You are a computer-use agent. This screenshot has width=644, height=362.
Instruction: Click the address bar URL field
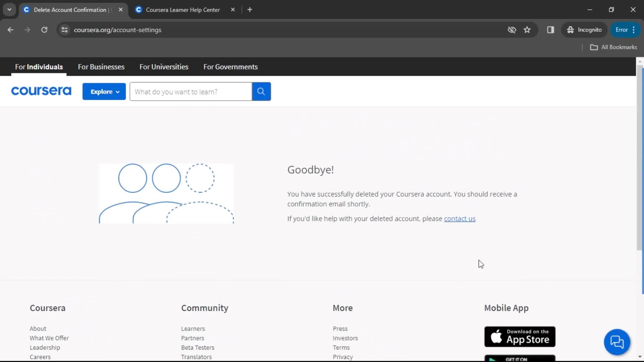[x=118, y=29]
